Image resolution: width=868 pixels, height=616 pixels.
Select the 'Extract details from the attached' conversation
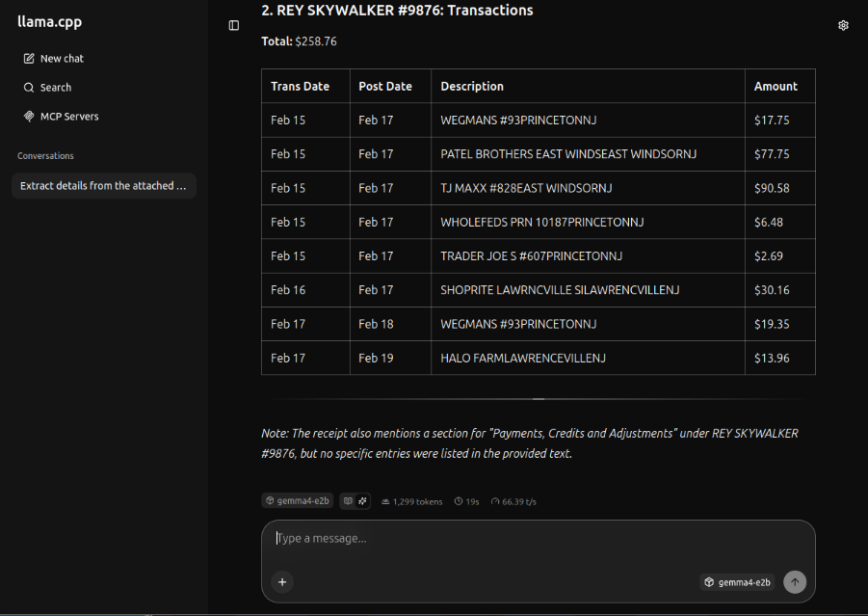pyautogui.click(x=103, y=186)
